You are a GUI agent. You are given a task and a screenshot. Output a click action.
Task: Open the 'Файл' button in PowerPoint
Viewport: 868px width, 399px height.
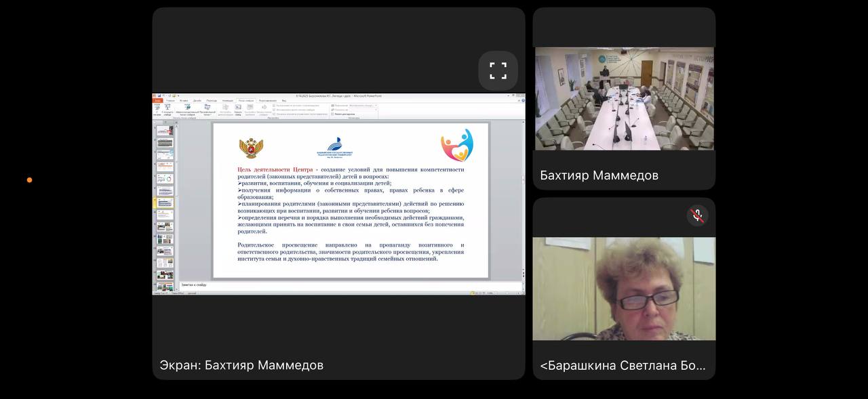click(x=157, y=100)
